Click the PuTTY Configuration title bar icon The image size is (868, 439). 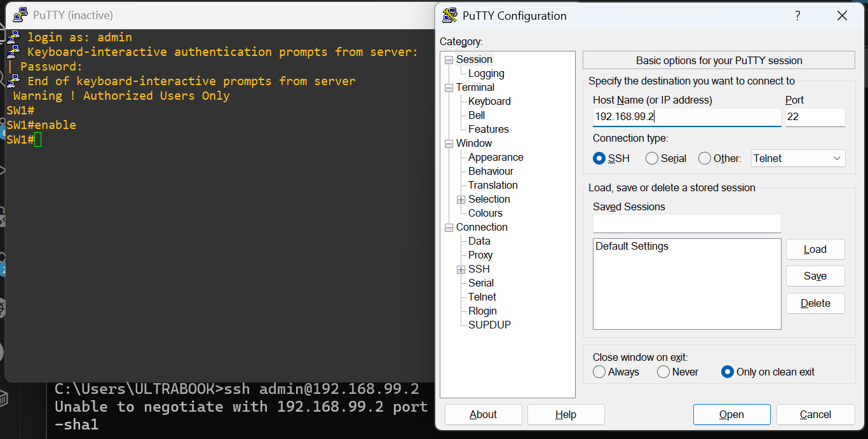pyautogui.click(x=450, y=16)
